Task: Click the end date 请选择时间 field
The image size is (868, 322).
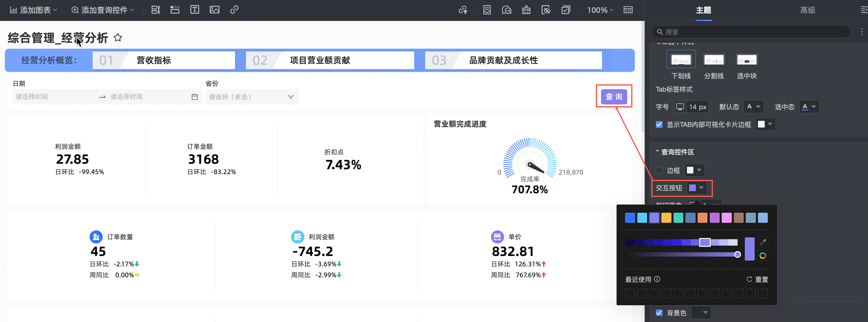Action: pyautogui.click(x=148, y=96)
